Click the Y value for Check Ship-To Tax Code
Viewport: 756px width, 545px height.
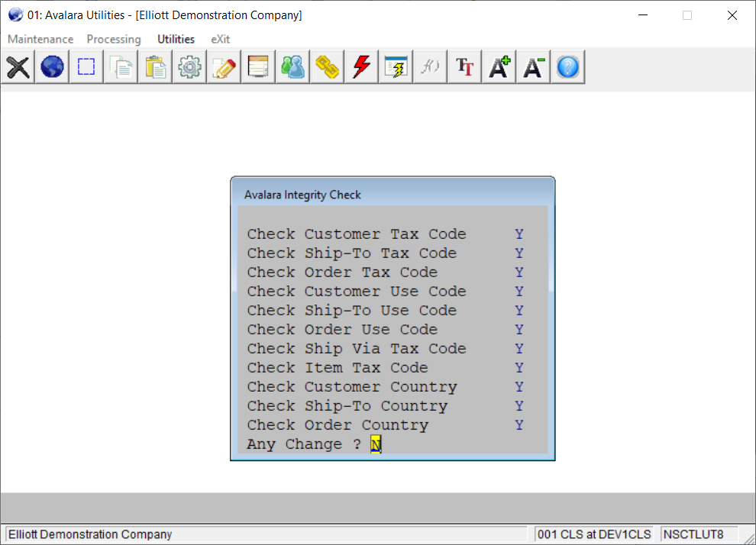click(x=519, y=253)
